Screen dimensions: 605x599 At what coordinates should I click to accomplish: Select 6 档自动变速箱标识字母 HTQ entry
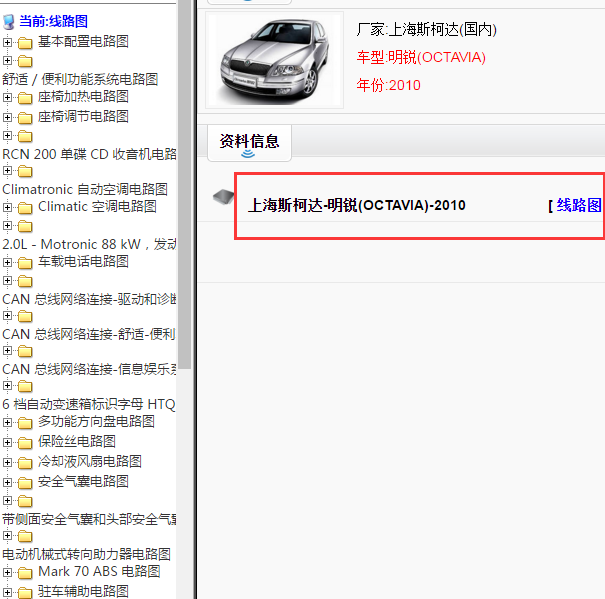[x=89, y=404]
